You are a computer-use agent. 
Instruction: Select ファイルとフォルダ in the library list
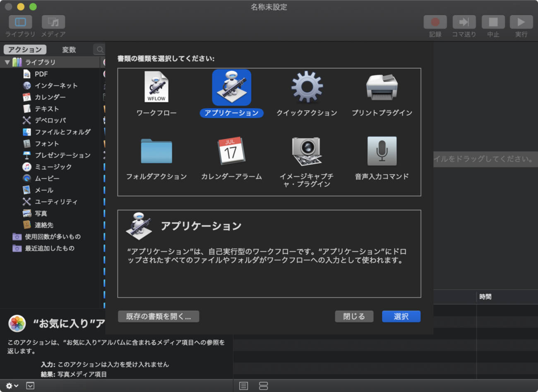point(62,132)
